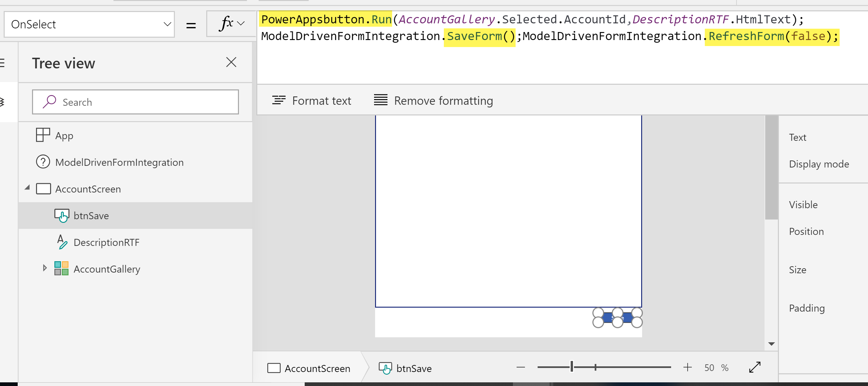This screenshot has height=386, width=868.
Task: Click the AccountGallery gallery icon
Action: [x=61, y=269]
